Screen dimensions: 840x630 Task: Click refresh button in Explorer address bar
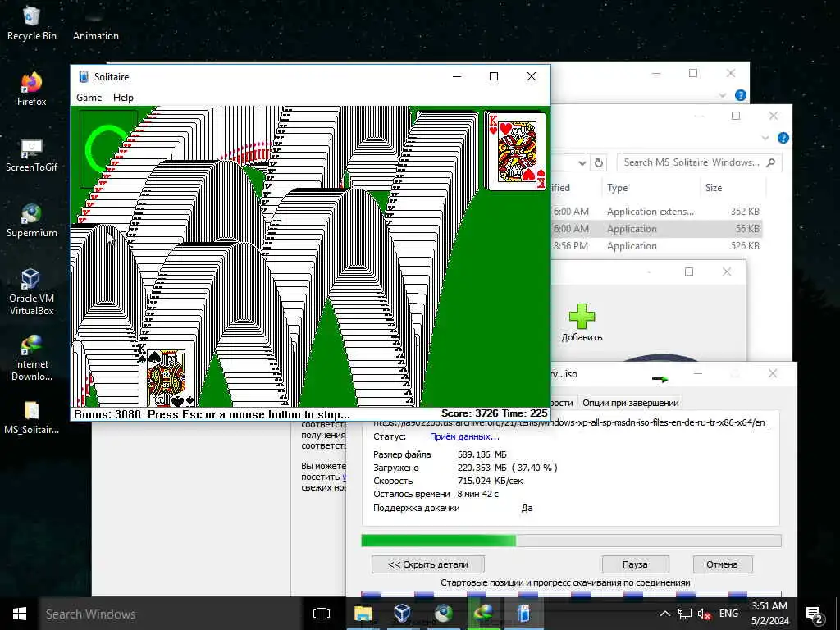tap(599, 162)
